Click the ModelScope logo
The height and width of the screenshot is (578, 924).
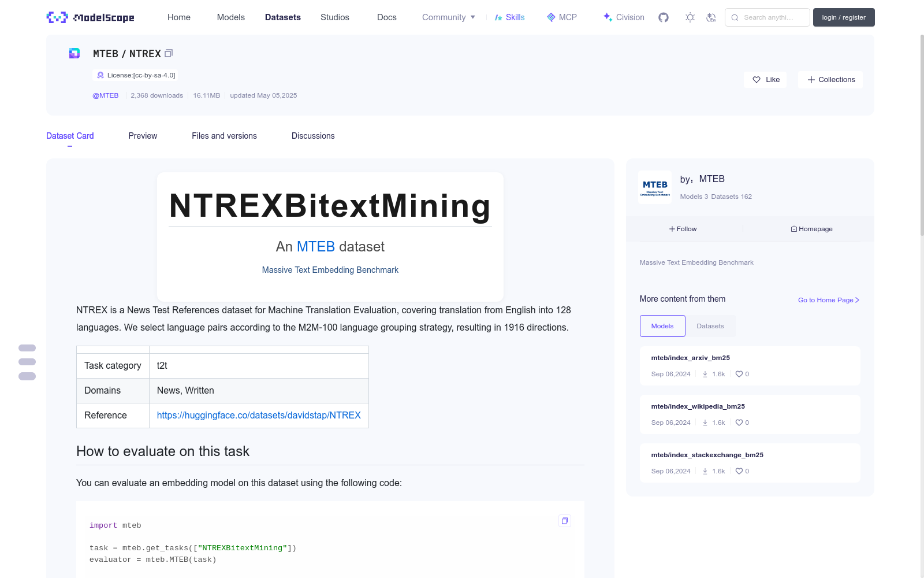[90, 17]
